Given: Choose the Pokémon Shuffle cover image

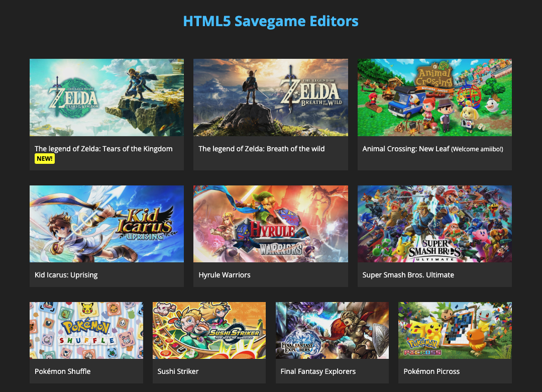Looking at the screenshot, I should pyautogui.click(x=86, y=330).
